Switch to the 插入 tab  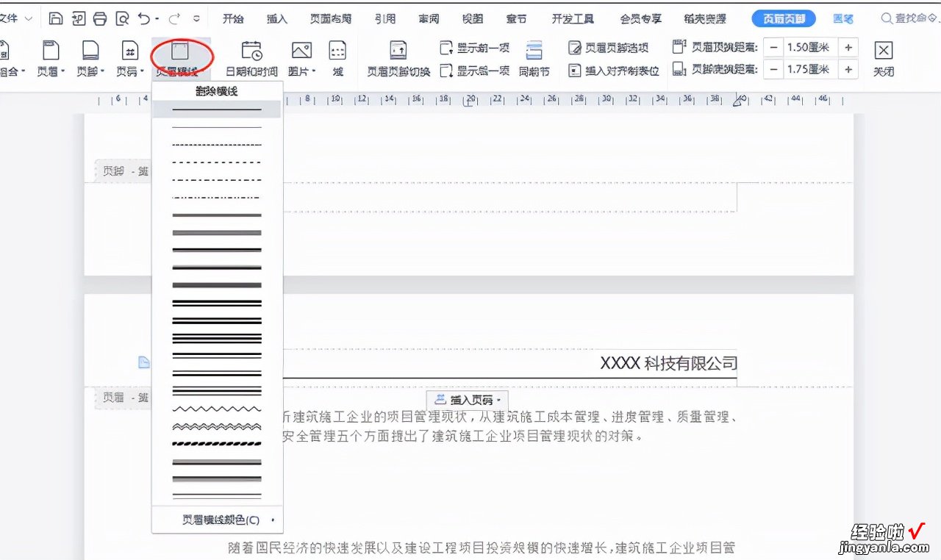tap(277, 19)
